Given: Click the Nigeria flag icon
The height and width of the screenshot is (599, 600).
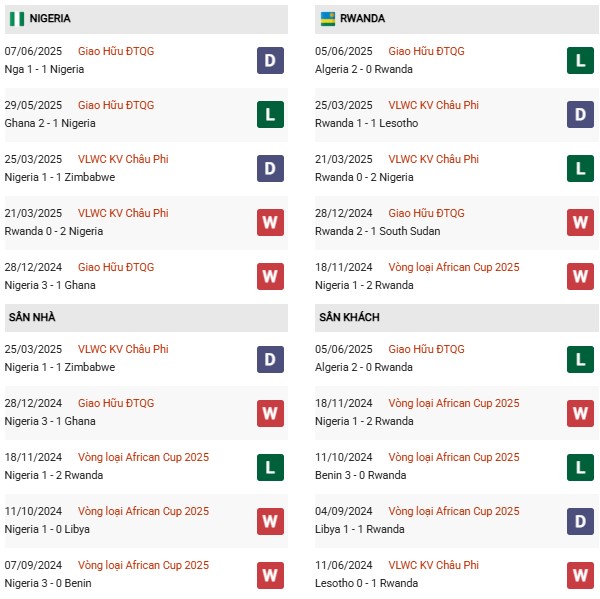Looking at the screenshot, I should pos(16,19).
